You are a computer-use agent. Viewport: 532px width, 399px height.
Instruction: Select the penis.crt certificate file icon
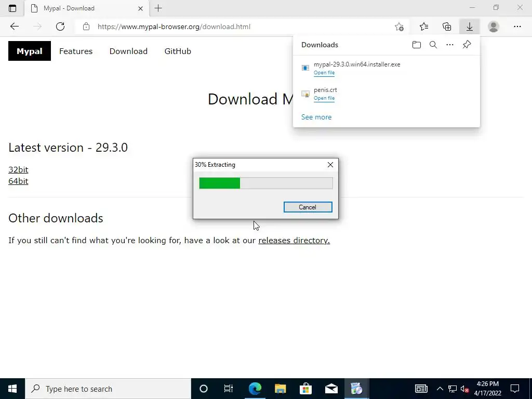(305, 94)
